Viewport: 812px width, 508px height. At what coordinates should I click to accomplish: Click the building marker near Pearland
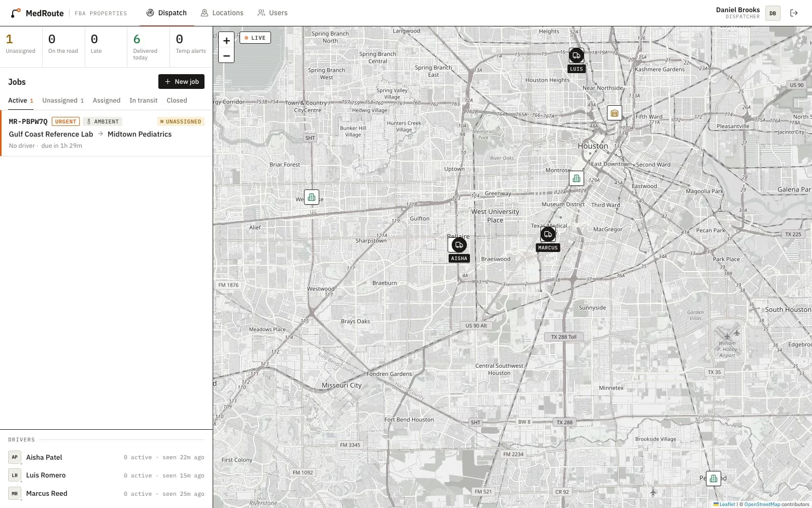[x=714, y=478]
